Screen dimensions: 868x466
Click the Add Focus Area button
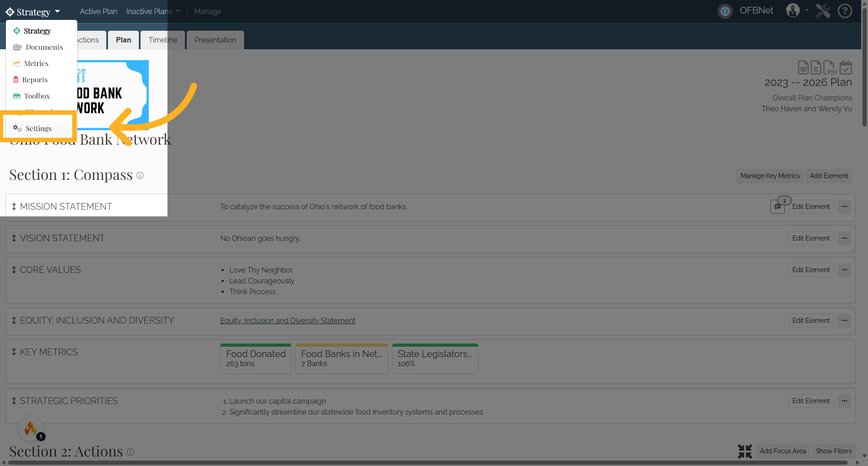click(783, 451)
